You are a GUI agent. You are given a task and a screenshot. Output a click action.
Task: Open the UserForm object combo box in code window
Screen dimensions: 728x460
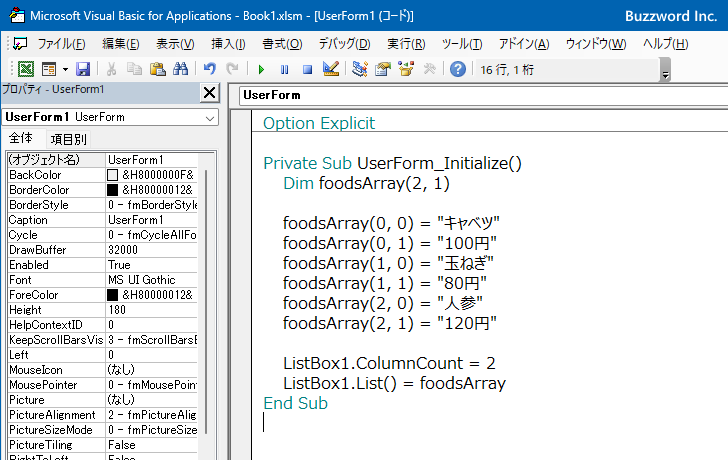[x=483, y=95]
